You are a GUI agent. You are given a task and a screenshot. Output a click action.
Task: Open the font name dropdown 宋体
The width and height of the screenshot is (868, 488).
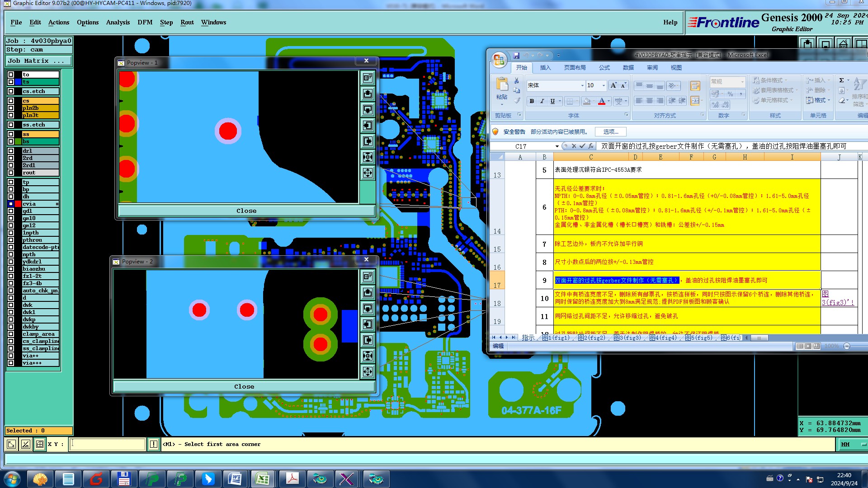(x=582, y=85)
